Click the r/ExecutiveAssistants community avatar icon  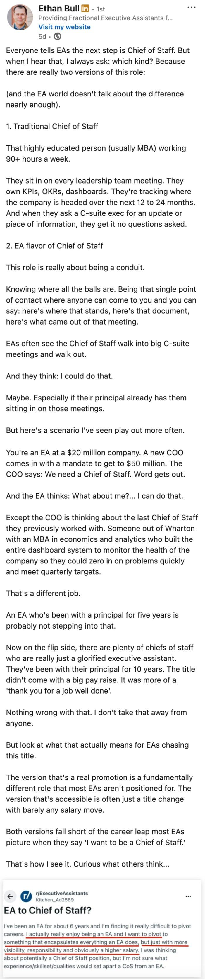coord(26,896)
